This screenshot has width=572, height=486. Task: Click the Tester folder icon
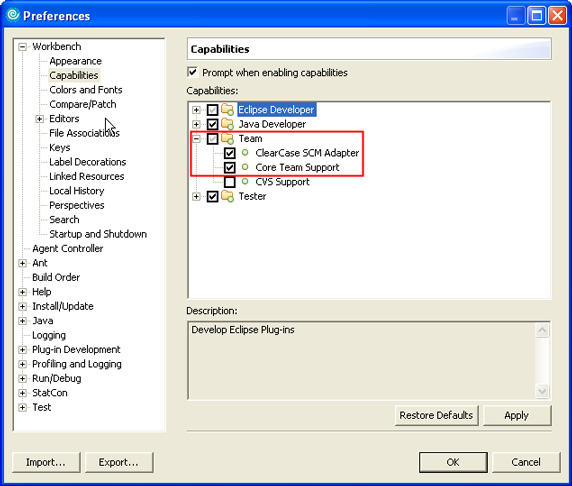(228, 196)
